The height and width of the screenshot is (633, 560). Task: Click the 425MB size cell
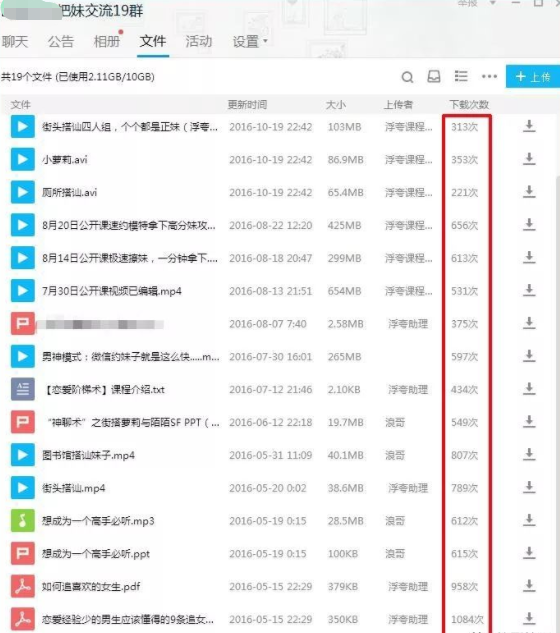[x=344, y=225]
